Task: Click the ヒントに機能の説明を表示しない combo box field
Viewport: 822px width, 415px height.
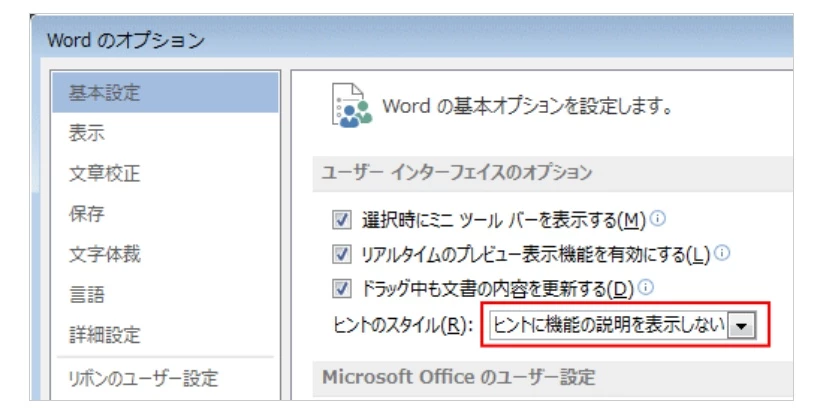Action: click(x=622, y=325)
